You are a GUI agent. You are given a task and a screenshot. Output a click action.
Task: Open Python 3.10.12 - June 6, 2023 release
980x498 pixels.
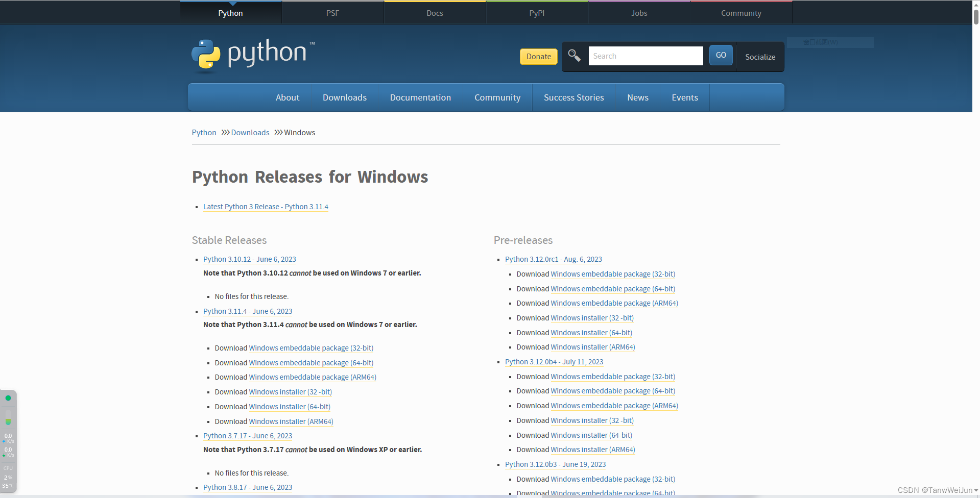(250, 259)
